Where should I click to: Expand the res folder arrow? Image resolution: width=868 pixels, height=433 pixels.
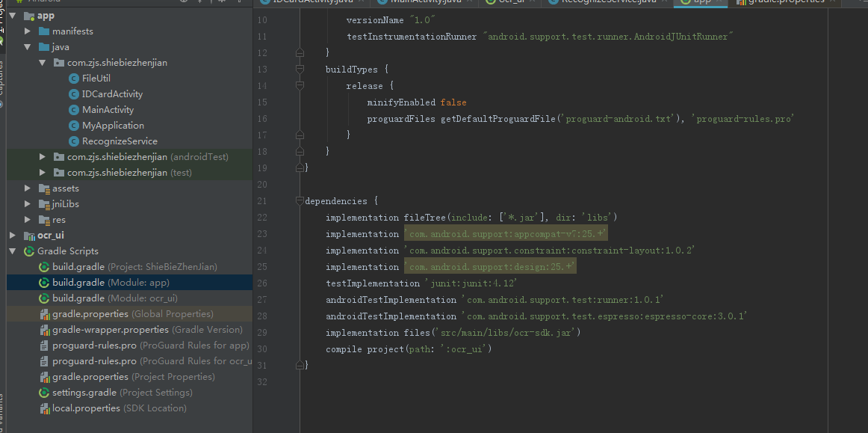[x=27, y=220]
